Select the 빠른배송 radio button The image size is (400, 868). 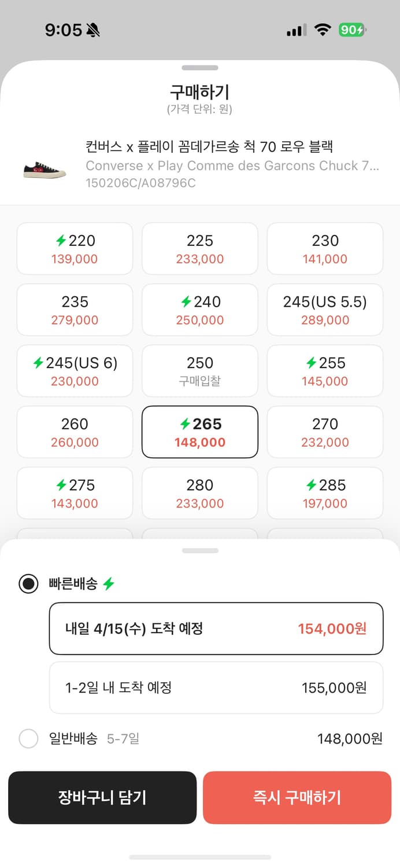coord(28,583)
